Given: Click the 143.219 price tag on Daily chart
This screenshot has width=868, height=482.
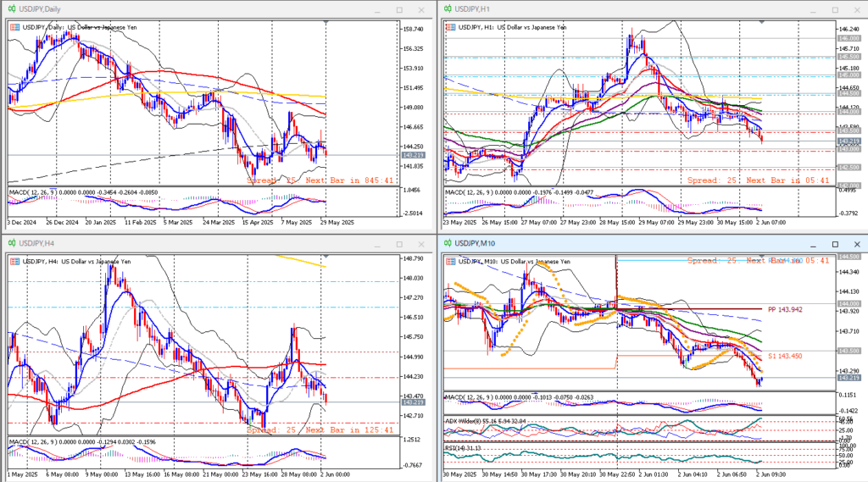Looking at the screenshot, I should point(414,155).
